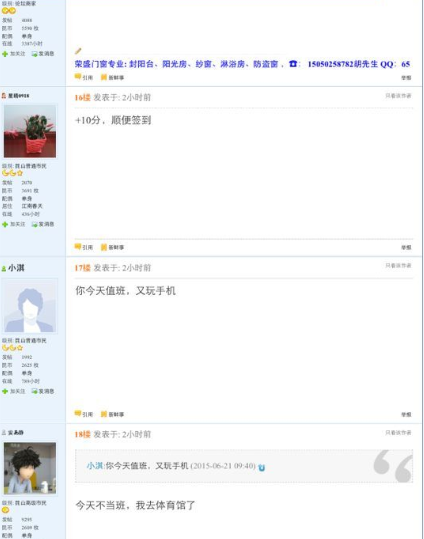Click 小淇 name in quoted block
The width and height of the screenshot is (424, 539).
(x=95, y=466)
